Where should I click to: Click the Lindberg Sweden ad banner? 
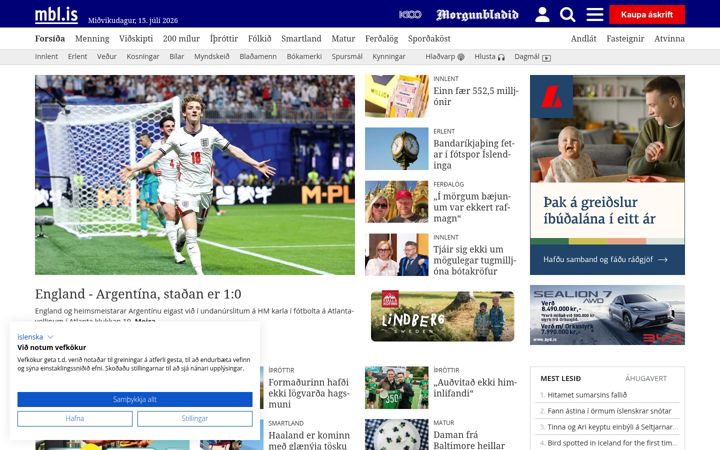coord(443,316)
